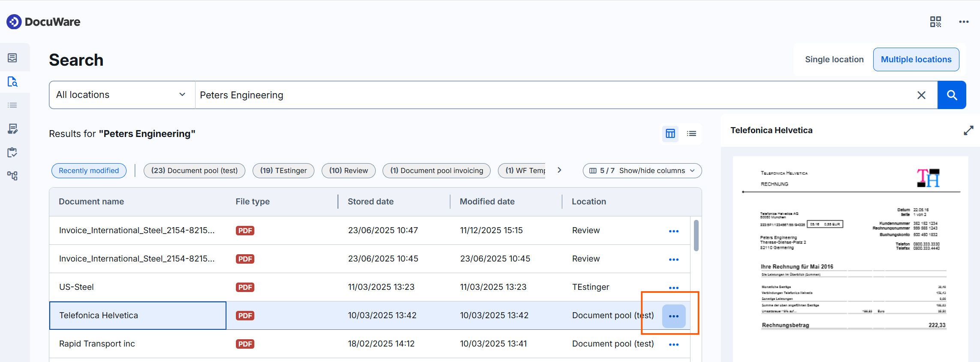Viewport: 980px width, 362px height.
Task: Open the lists sidebar icon
Action: click(x=12, y=105)
